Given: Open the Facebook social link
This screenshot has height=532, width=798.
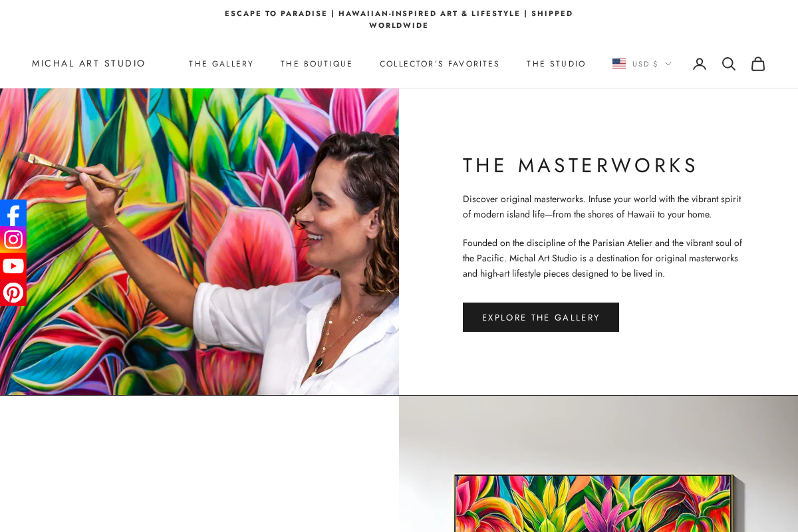Looking at the screenshot, I should [13, 213].
